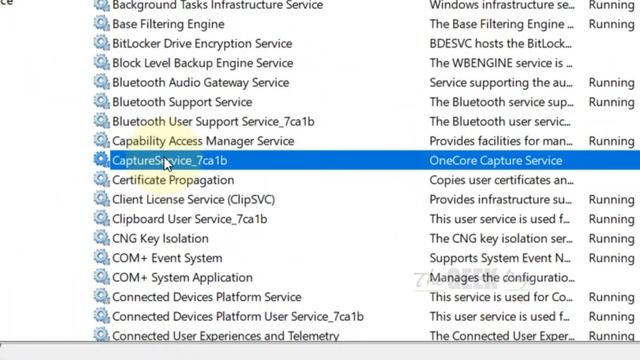Click Running status of Bluetooth Support Service

click(611, 102)
